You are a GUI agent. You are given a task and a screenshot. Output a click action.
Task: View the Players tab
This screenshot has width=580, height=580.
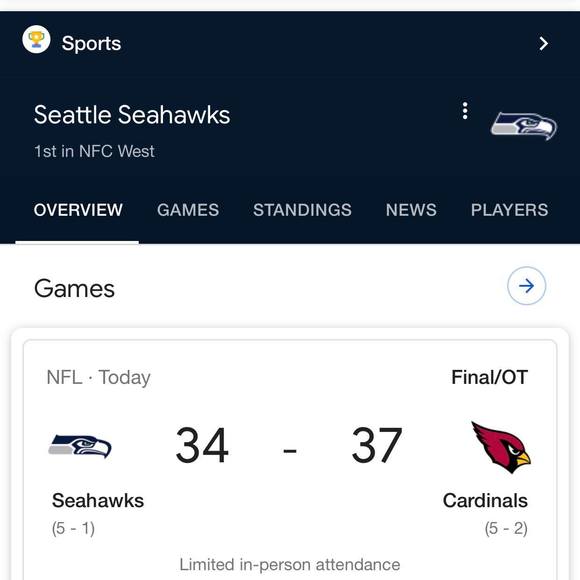509,210
